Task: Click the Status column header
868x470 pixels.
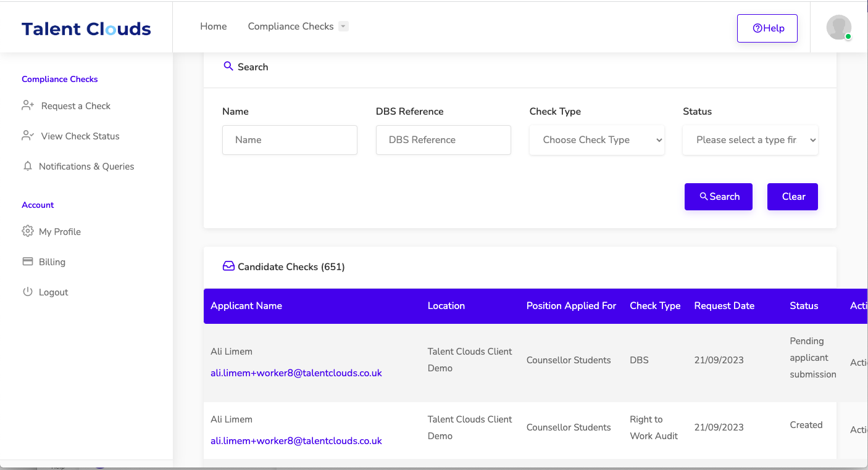Action: point(804,306)
